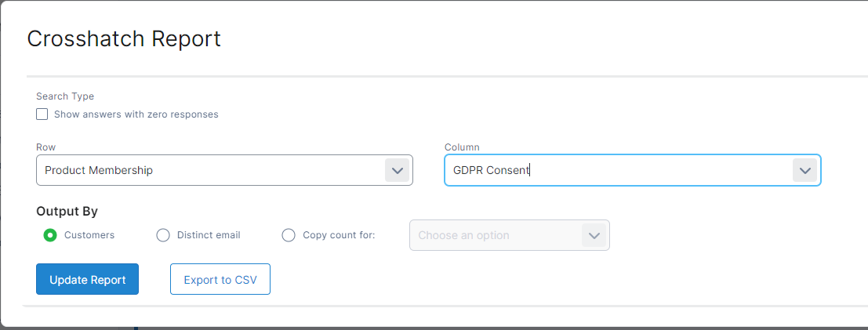Viewport: 868px width, 330px height.
Task: Click the Update Report button
Action: point(87,279)
